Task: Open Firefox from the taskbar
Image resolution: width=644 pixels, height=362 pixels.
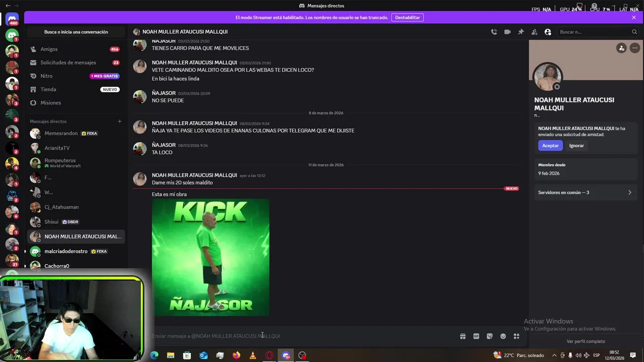Action: tap(236, 355)
